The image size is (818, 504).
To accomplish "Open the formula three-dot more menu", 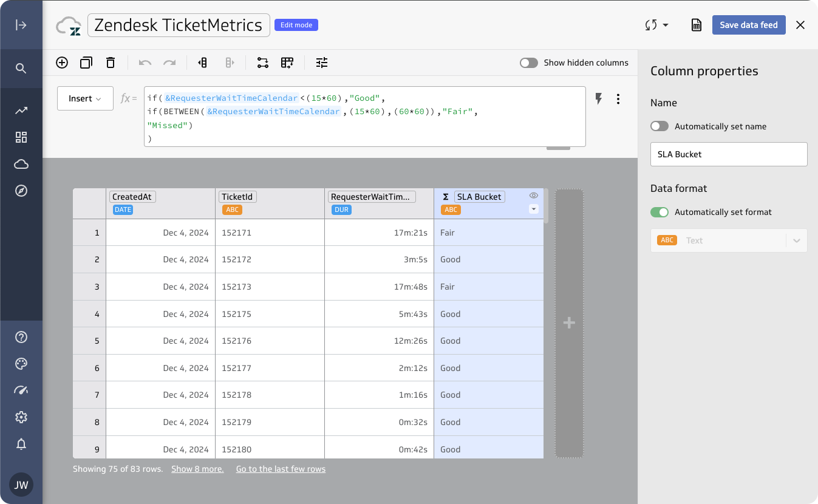I will (618, 99).
